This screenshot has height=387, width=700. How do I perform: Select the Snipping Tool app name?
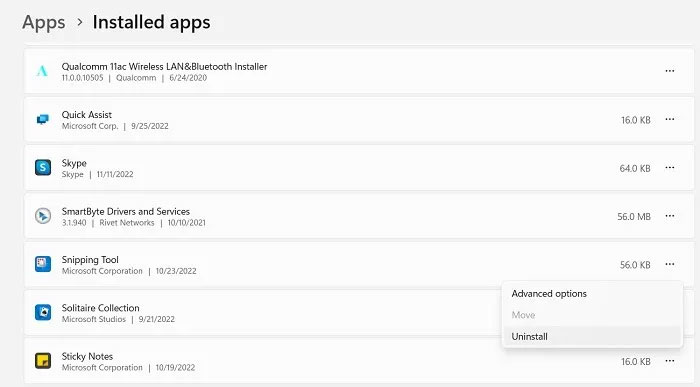tap(90, 260)
